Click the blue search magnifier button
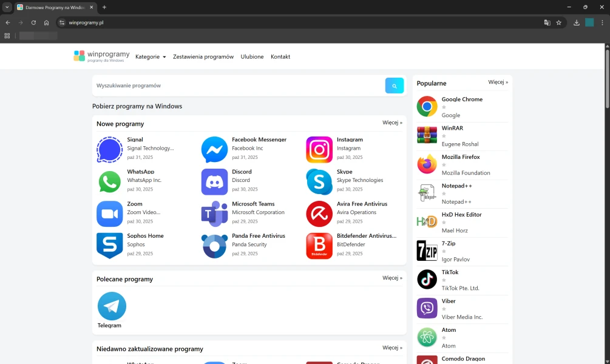The image size is (610, 364). click(394, 86)
